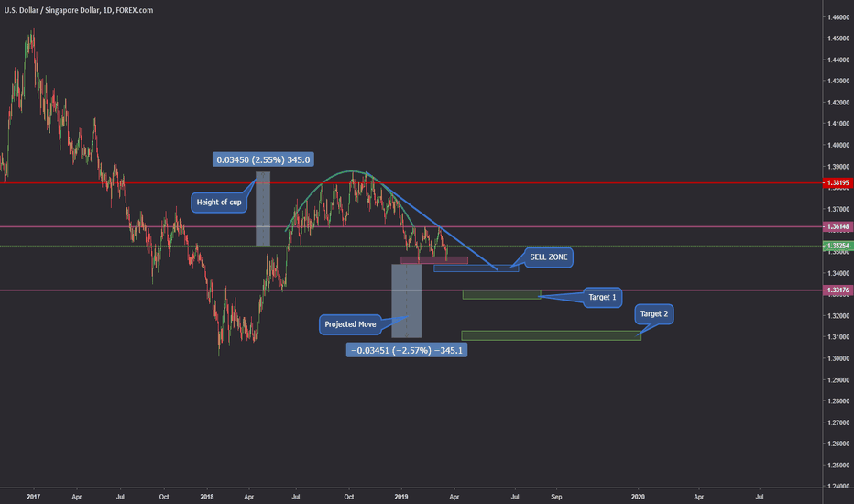Click the 1.34000 price axis value
The width and height of the screenshot is (854, 504).
pyautogui.click(x=838, y=273)
